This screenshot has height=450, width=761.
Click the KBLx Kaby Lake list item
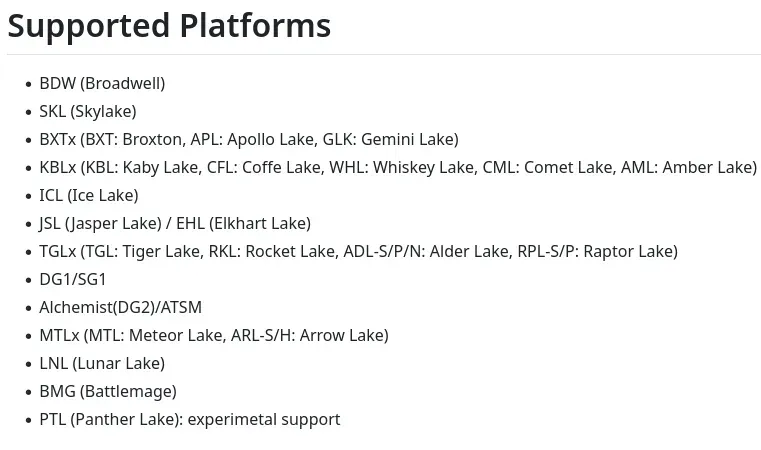(398, 167)
